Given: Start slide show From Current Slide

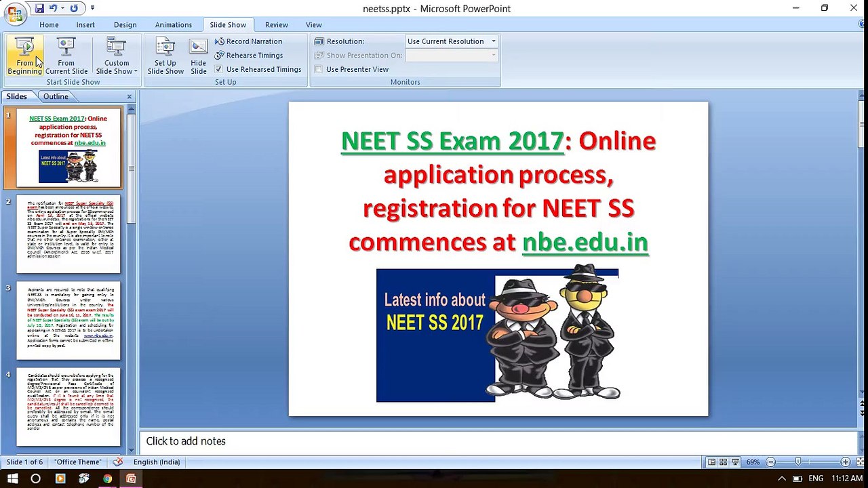Looking at the screenshot, I should [66, 56].
